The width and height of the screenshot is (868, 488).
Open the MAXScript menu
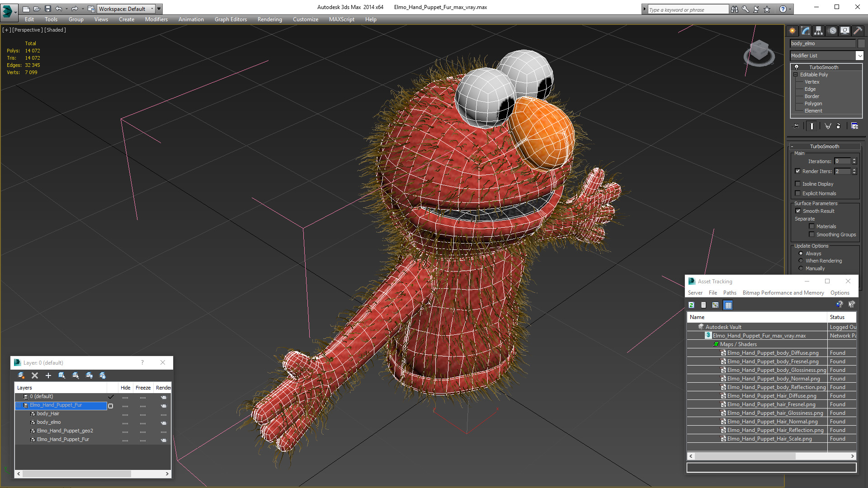[x=341, y=19]
